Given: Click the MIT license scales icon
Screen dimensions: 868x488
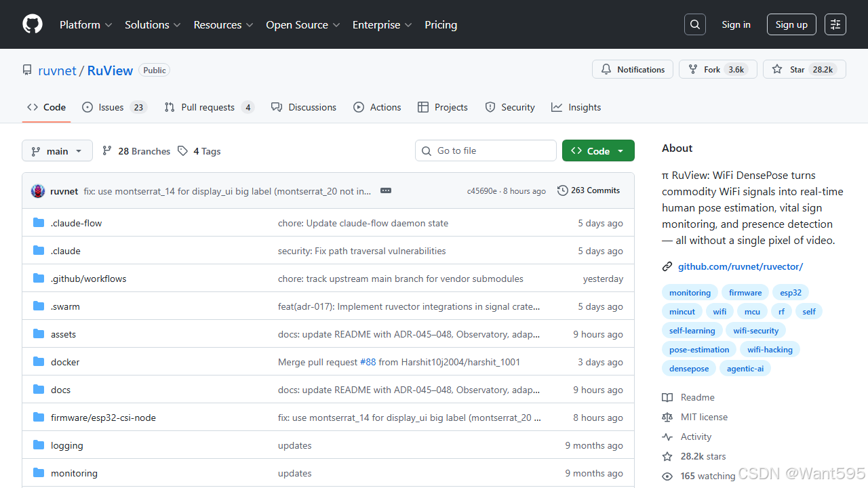Looking at the screenshot, I should tap(667, 418).
